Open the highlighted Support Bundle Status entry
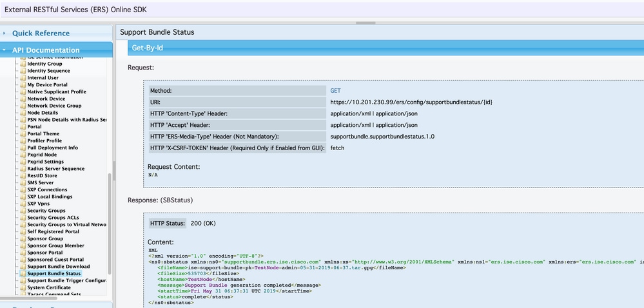 pyautogui.click(x=54, y=273)
